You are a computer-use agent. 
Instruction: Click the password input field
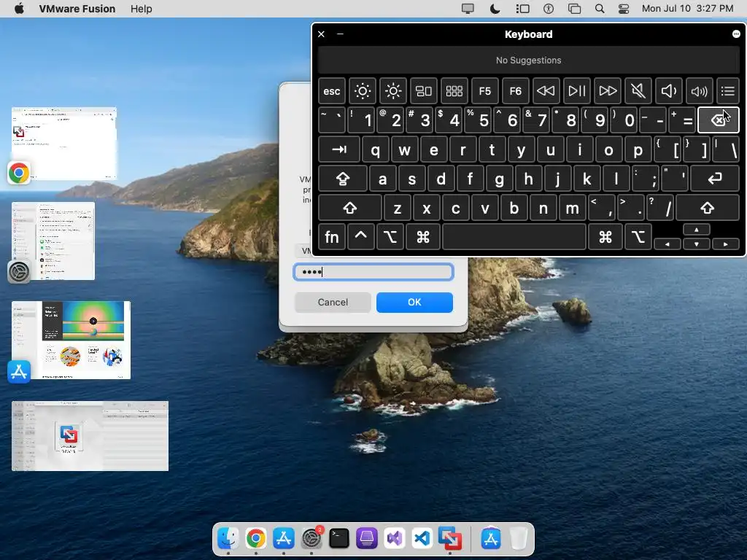(x=373, y=272)
